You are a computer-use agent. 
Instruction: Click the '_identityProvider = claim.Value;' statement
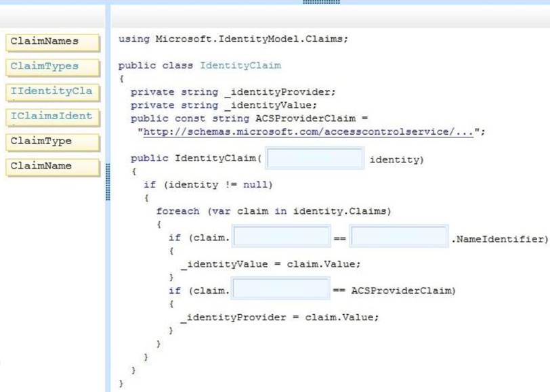[x=280, y=318]
